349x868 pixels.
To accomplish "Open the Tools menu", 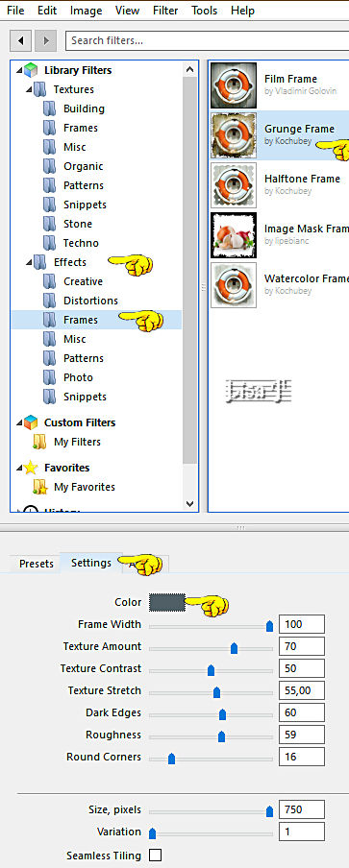I will pos(205,11).
